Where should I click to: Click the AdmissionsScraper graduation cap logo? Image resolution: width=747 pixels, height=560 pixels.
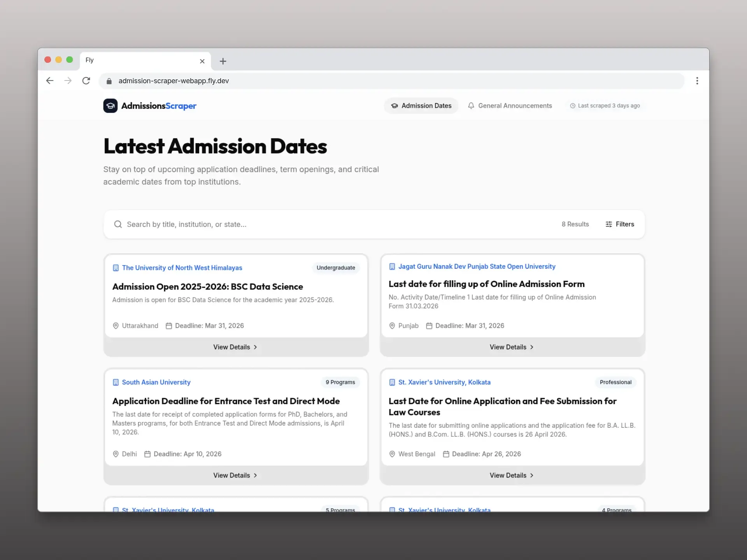pyautogui.click(x=110, y=106)
